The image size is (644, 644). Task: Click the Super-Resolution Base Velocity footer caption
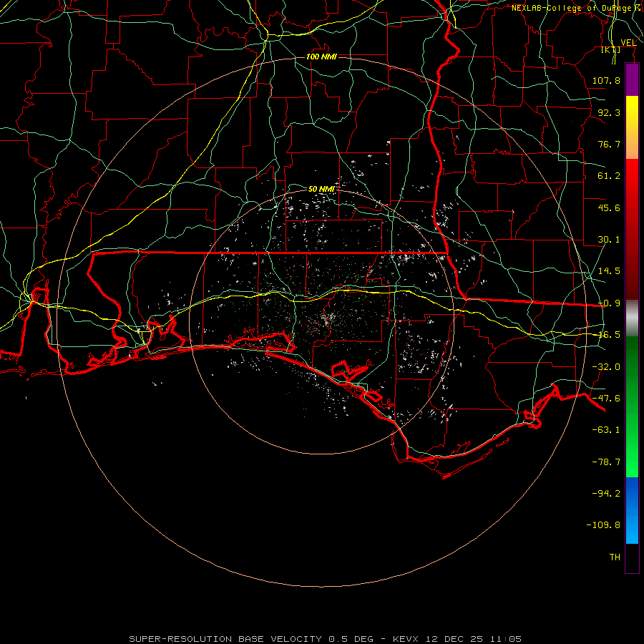coord(326,639)
